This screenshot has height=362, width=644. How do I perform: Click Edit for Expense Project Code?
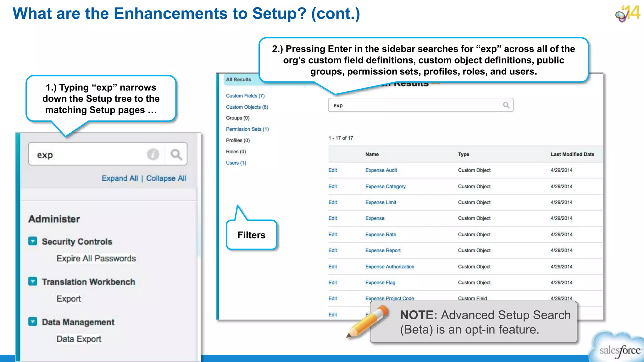pos(333,299)
